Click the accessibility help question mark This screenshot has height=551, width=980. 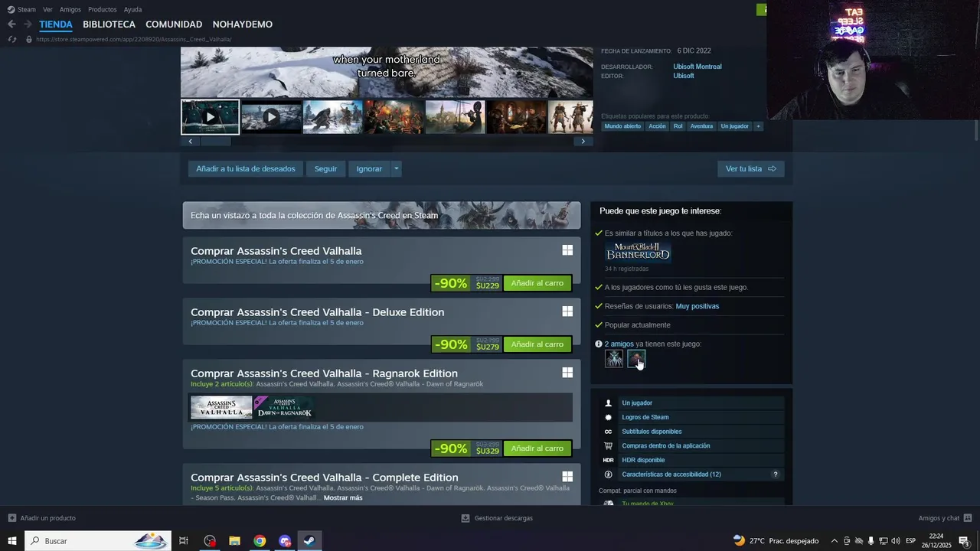point(775,474)
